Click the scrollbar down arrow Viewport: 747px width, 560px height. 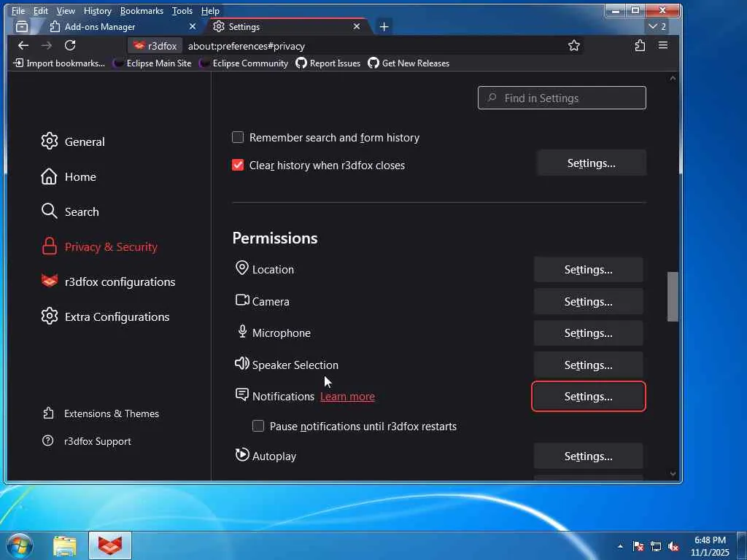[673, 473]
